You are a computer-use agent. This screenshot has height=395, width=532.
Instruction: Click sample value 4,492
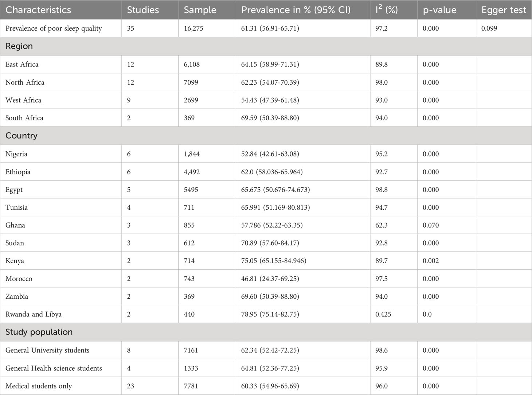point(192,172)
